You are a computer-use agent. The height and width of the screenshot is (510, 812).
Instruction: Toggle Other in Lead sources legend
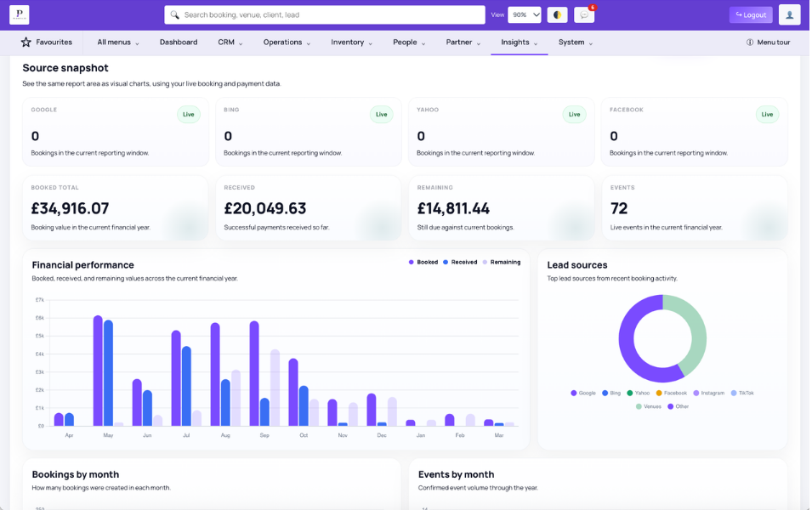(x=678, y=407)
